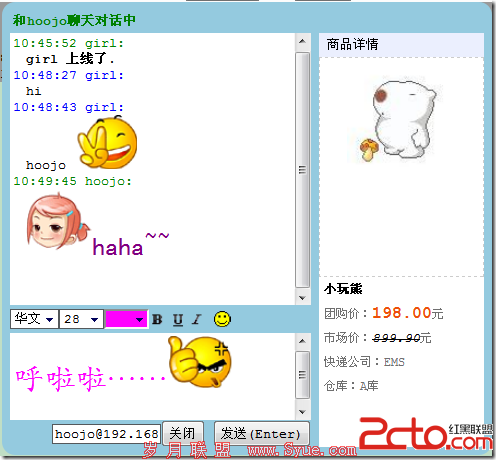Toggle bold text formatting
Screen dimensions: 496x460
pos(157,319)
